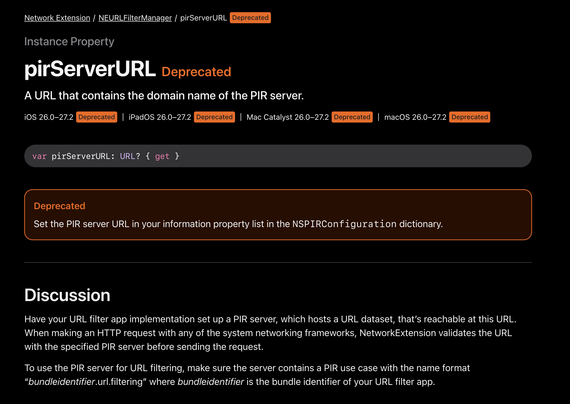
Task: Click the Deprecated badge next to macOS
Action: (x=470, y=117)
